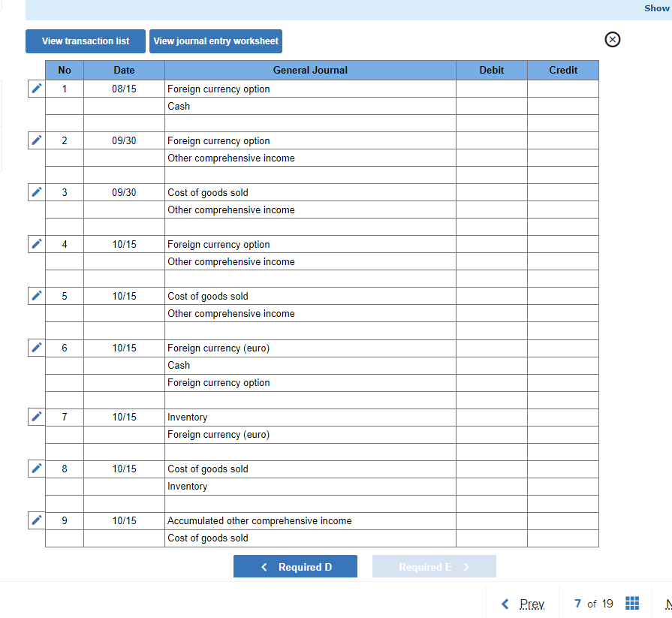Click the Prev chevron arrow

pyautogui.click(x=505, y=604)
